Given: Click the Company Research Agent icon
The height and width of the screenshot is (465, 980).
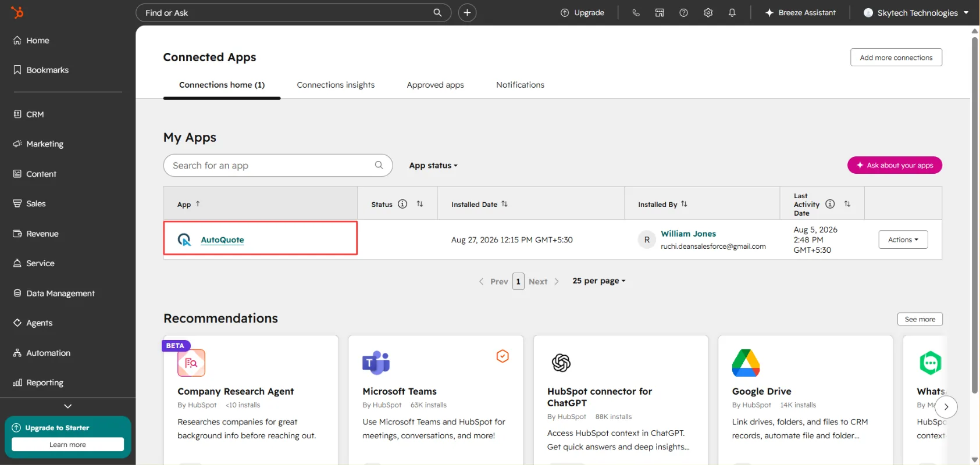Looking at the screenshot, I should coord(191,363).
